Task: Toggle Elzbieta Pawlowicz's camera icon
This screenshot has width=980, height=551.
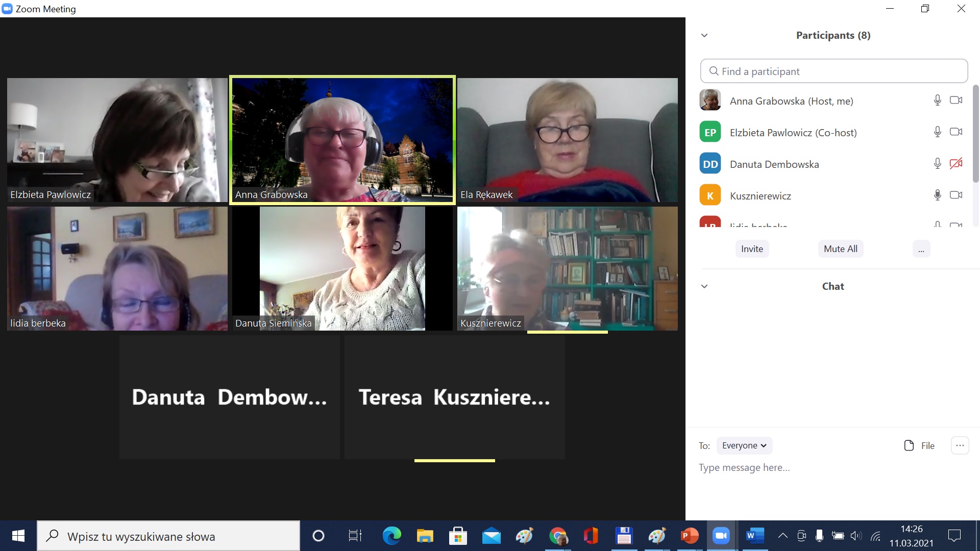Action: (x=956, y=132)
